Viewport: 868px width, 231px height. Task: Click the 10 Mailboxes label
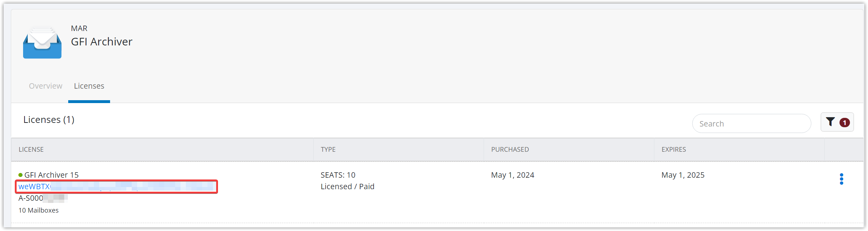coord(39,210)
